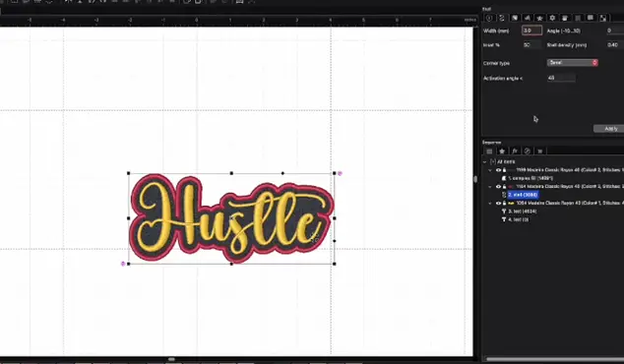Select the '3. text' sequence item
The width and height of the screenshot is (624, 364).
pos(522,212)
